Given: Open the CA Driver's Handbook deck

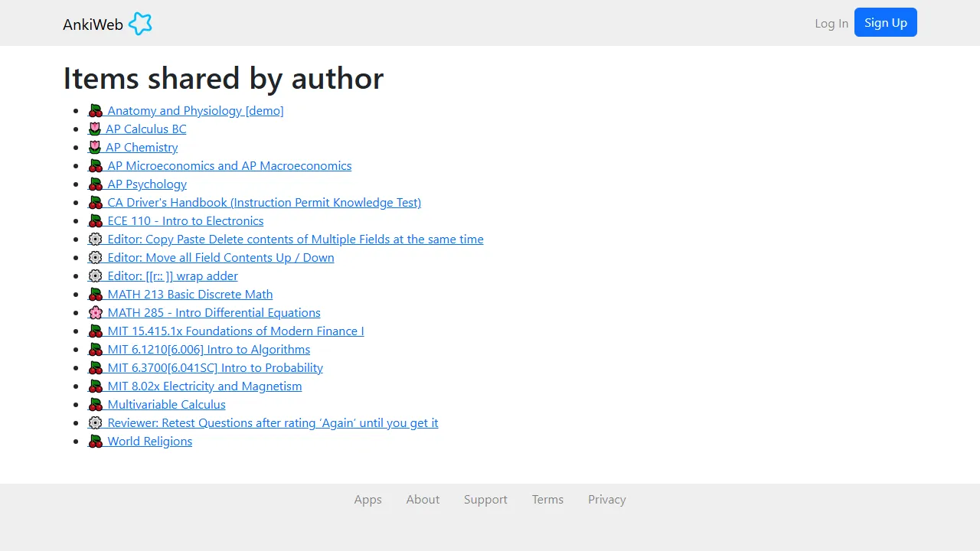Looking at the screenshot, I should click(x=264, y=202).
